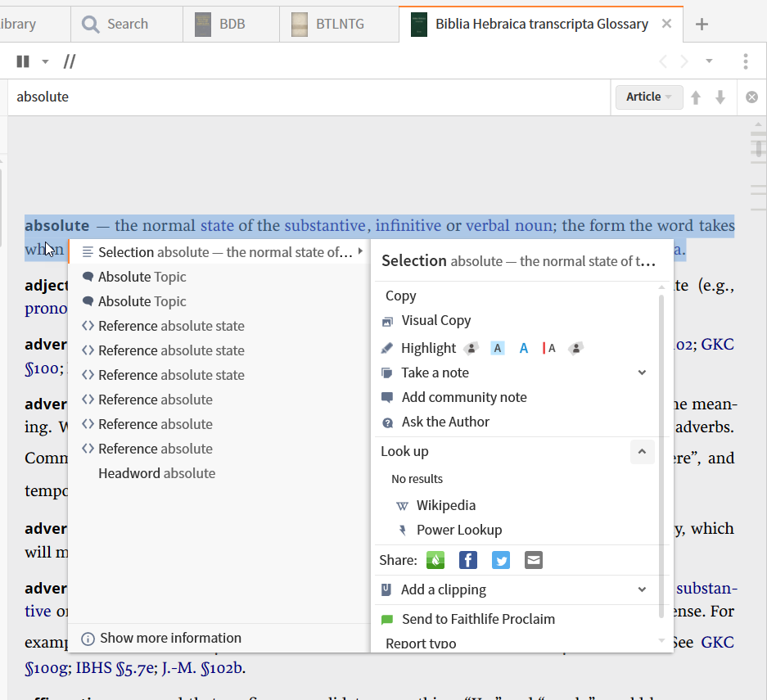The image size is (767, 700).
Task: Apply red bar highlight style A
Action: (x=548, y=348)
